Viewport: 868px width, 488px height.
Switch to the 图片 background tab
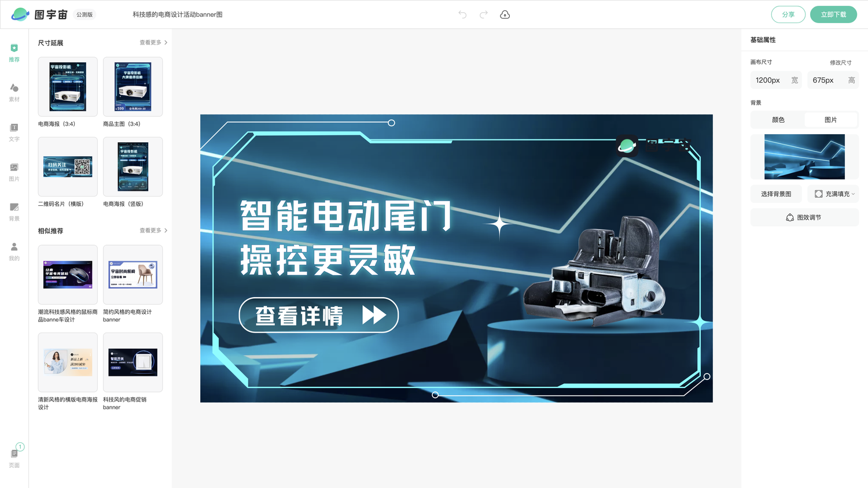(x=831, y=120)
